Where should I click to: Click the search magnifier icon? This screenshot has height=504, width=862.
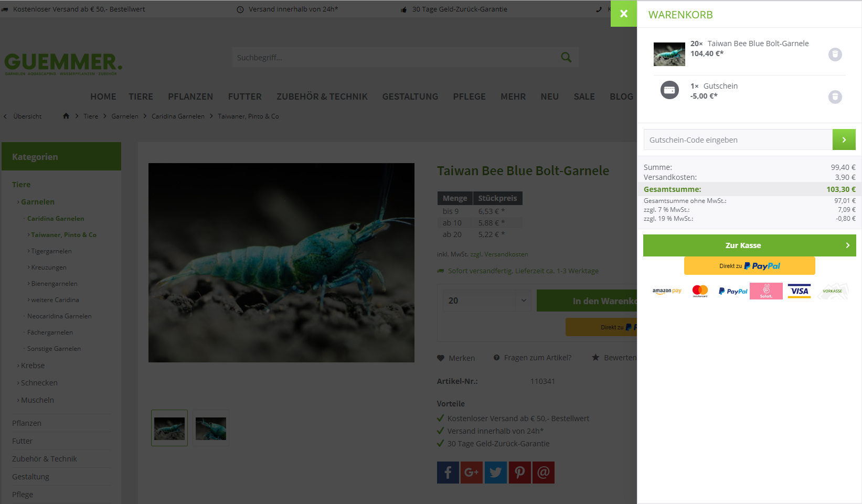[x=566, y=57]
